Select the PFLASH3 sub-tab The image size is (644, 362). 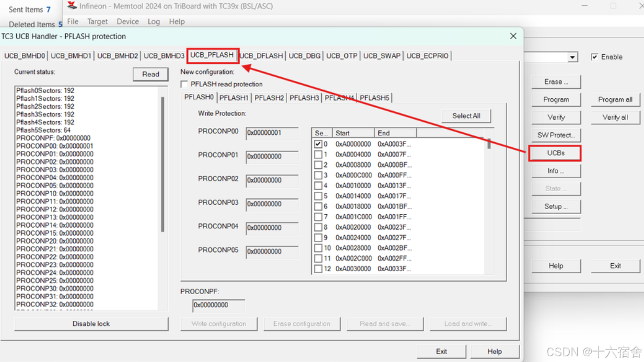coord(304,98)
